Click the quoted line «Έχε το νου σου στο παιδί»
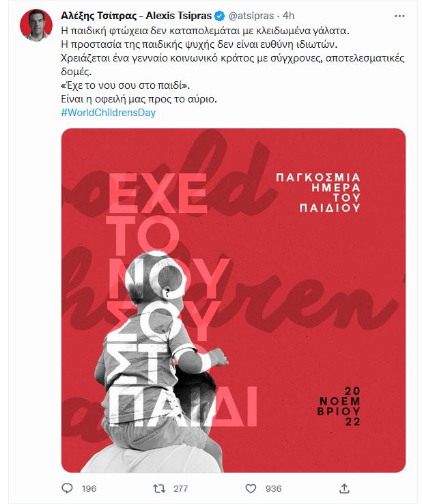The image size is (422, 504). tap(126, 85)
